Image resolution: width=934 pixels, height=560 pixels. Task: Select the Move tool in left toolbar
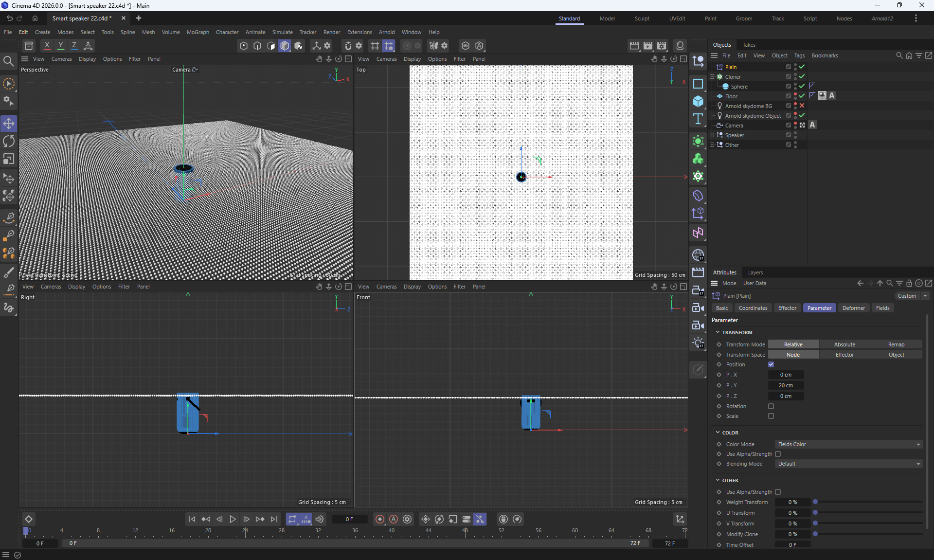(9, 124)
